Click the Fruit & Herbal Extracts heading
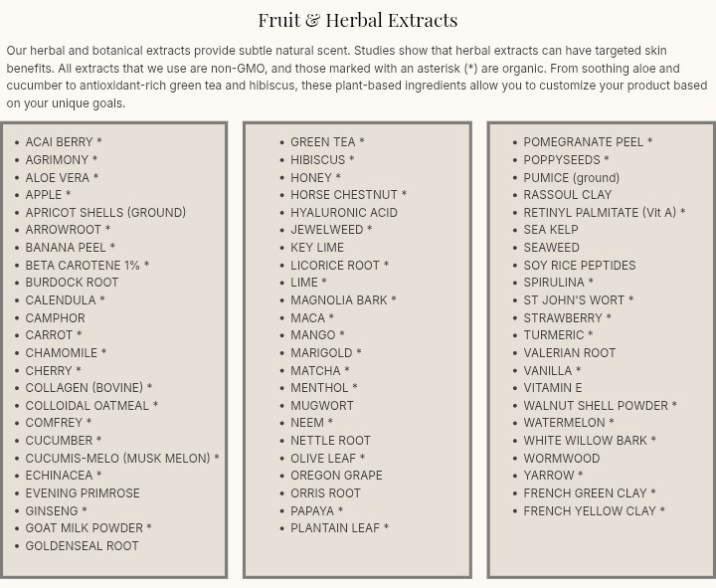 pyautogui.click(x=358, y=20)
